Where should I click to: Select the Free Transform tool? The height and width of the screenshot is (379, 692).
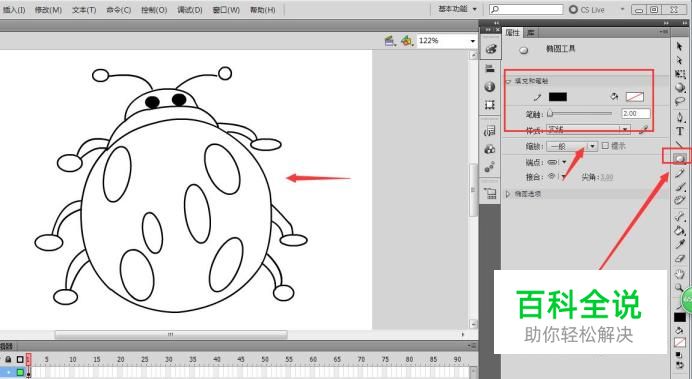(x=680, y=74)
